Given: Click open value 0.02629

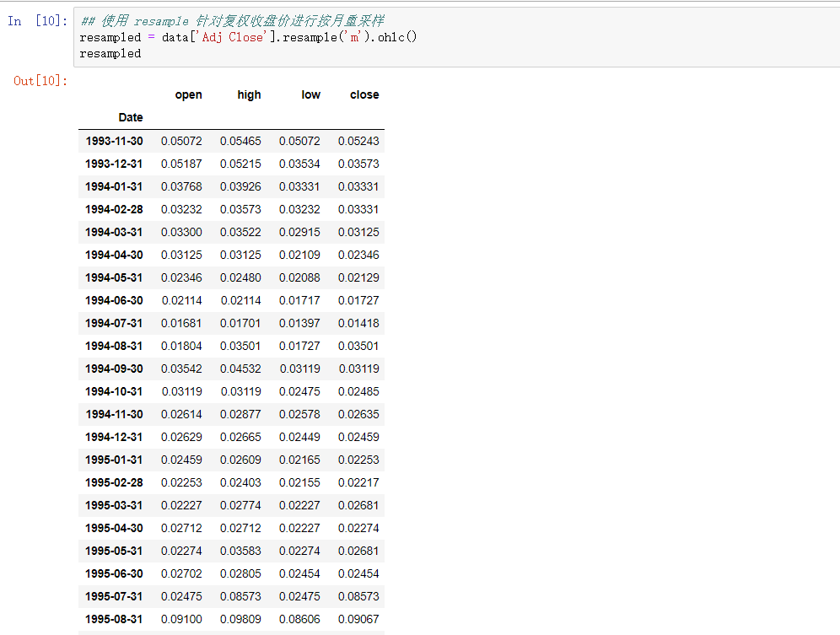Looking at the screenshot, I should tap(181, 438).
